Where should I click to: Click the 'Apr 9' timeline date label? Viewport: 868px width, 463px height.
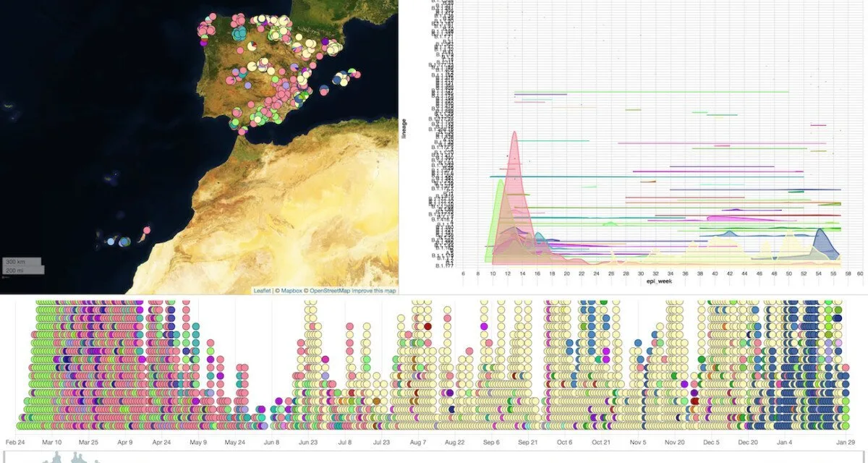point(126,442)
